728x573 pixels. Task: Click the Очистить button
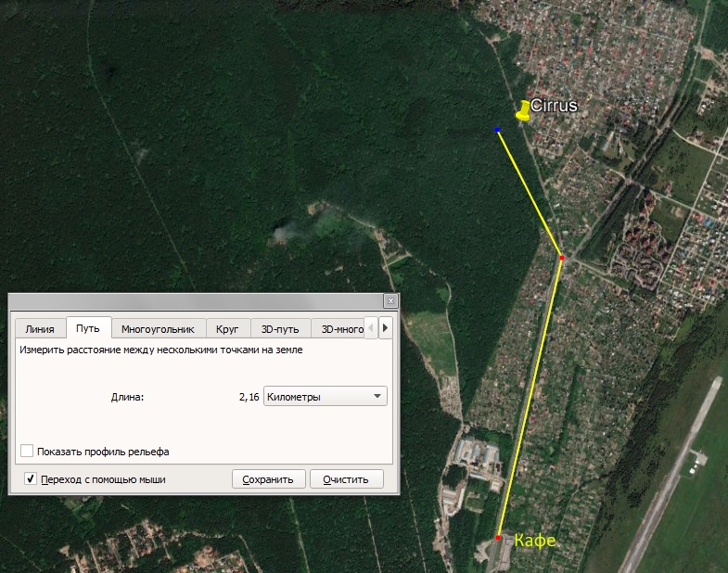[346, 479]
